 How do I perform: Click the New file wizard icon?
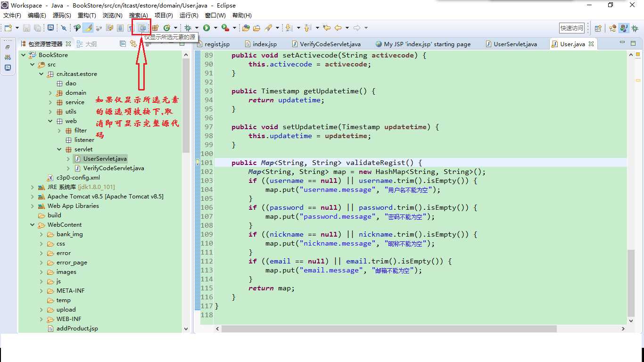point(8,28)
